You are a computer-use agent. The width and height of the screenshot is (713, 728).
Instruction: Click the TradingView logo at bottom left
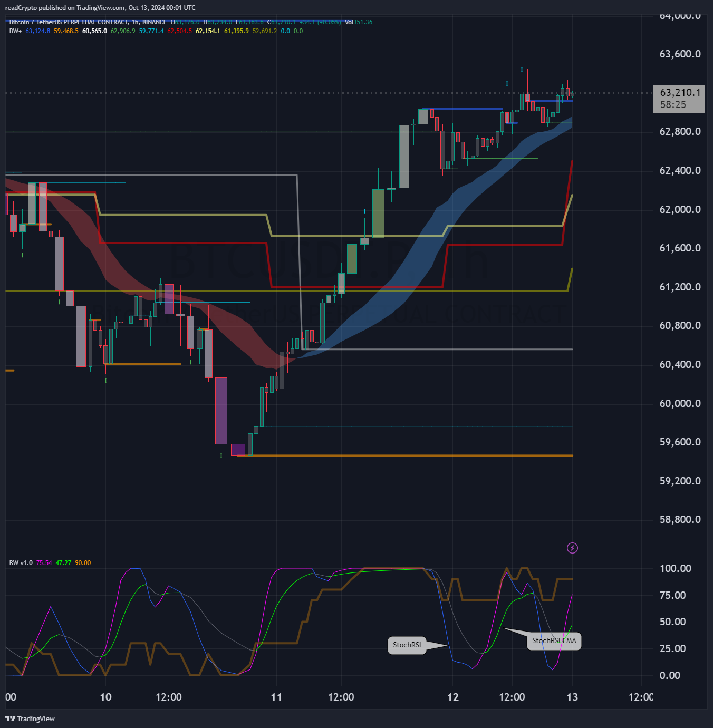tap(30, 719)
